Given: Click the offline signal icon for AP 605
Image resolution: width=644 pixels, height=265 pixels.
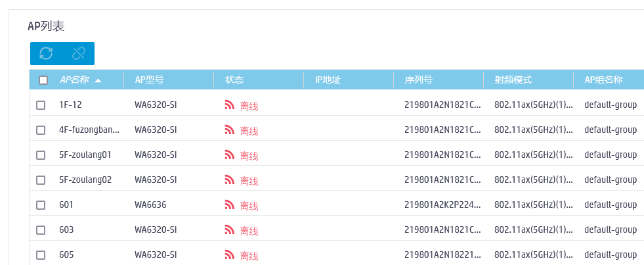Looking at the screenshot, I should [x=230, y=255].
